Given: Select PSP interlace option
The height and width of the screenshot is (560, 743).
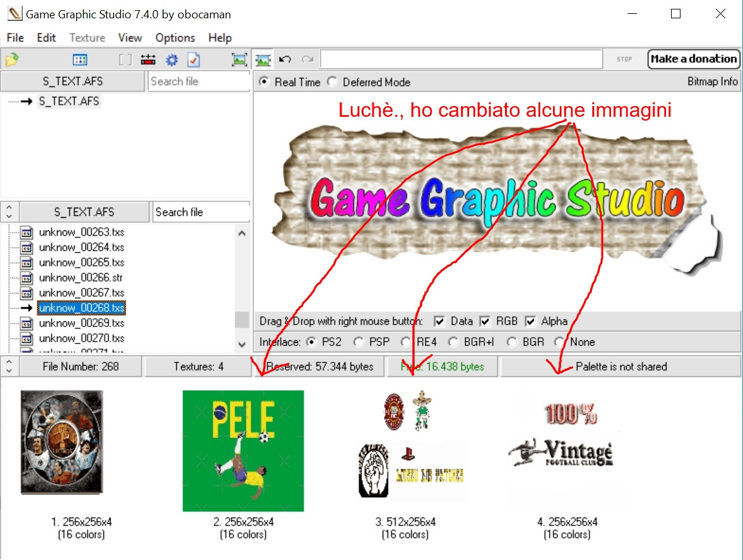Looking at the screenshot, I should pos(359,342).
